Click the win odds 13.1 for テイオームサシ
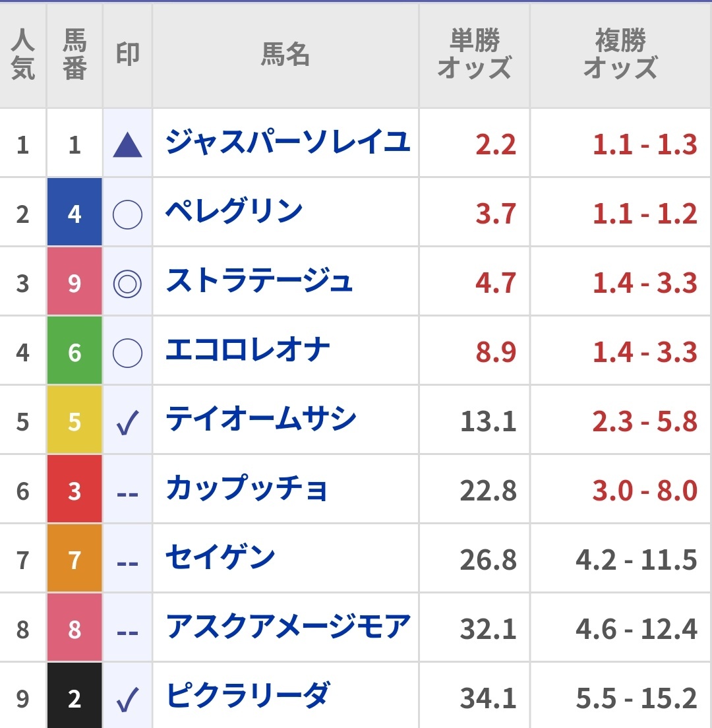 click(489, 421)
